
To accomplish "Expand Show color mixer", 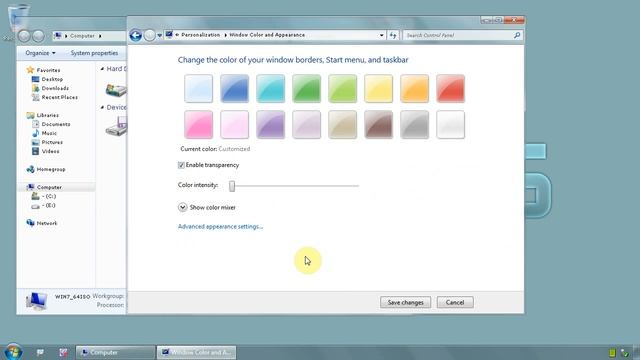I will pos(182,207).
